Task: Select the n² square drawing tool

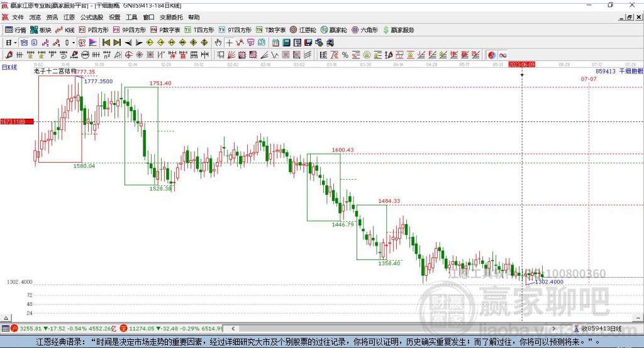Action: click(107, 55)
